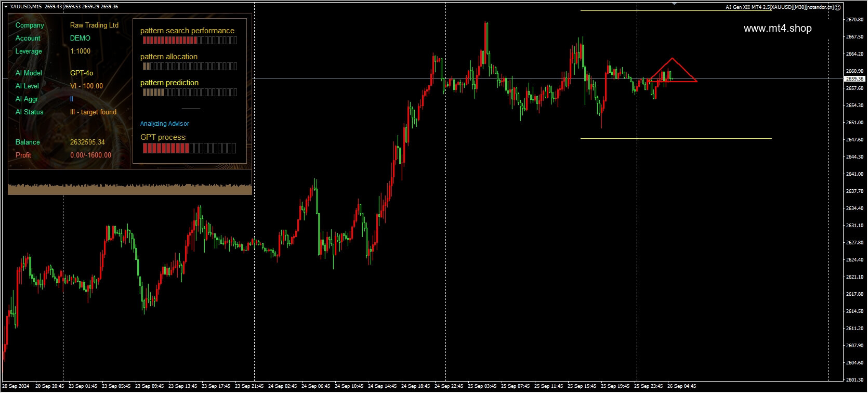Click the 2664.20 price scale label

854,54
